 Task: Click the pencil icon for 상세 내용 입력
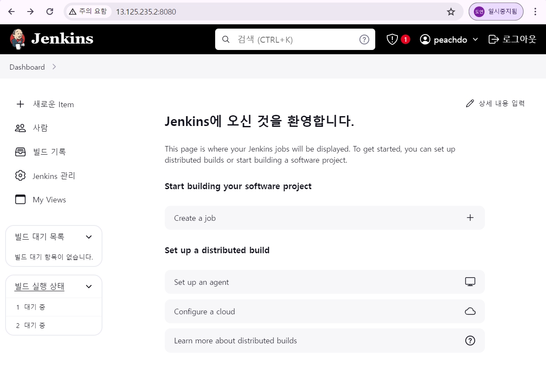tap(470, 103)
